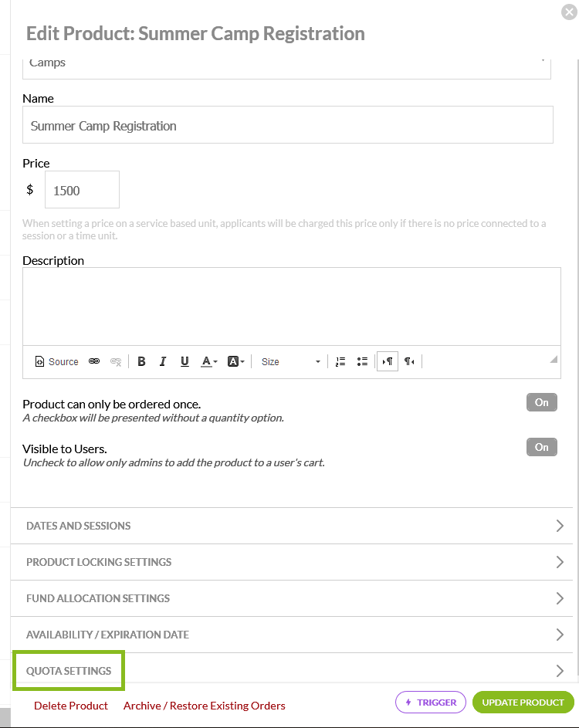Toggle the 'Visible to Users' switch
579x728 pixels.
[x=541, y=447]
